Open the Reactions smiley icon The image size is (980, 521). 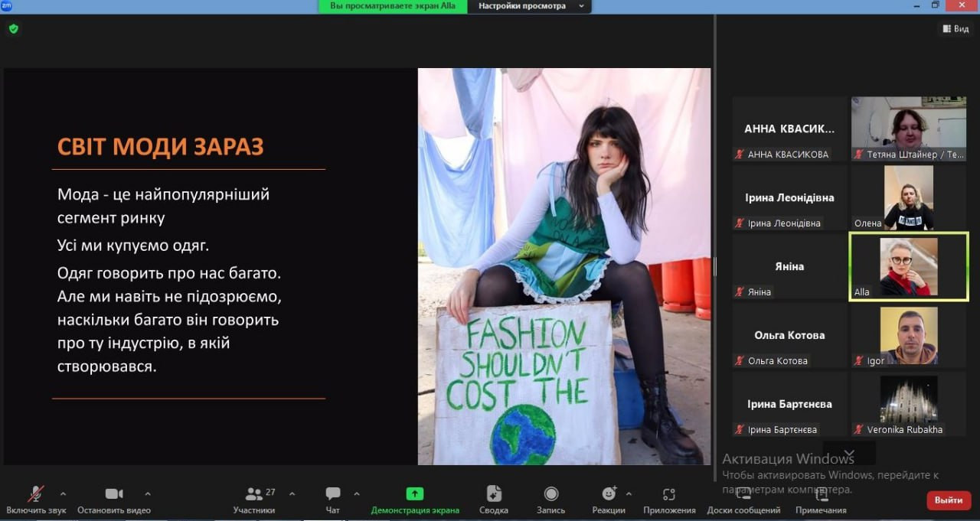click(x=609, y=494)
